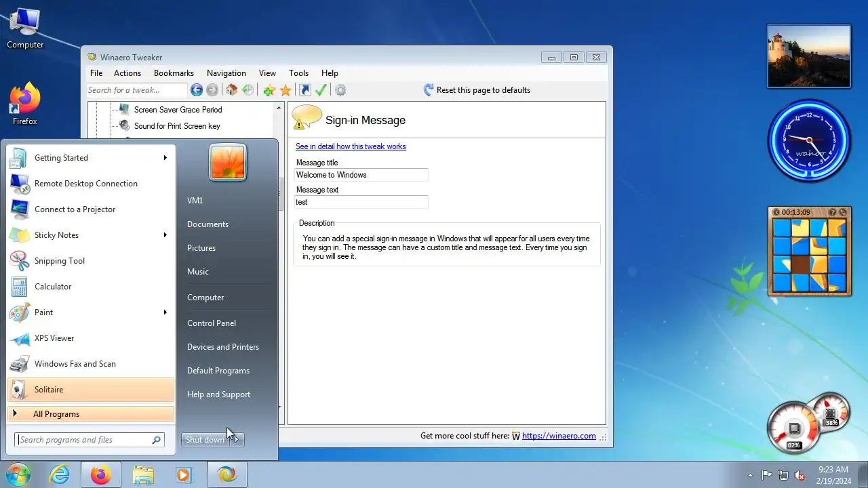Viewport: 868px width, 488px height.
Task: Open Devices and Printers
Action: point(223,347)
